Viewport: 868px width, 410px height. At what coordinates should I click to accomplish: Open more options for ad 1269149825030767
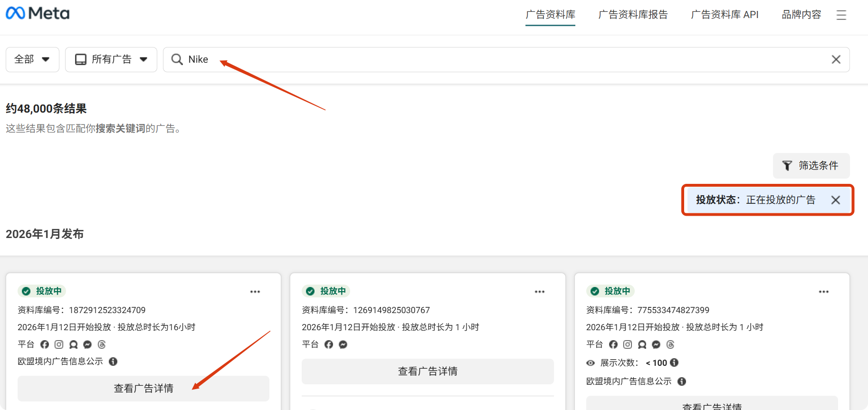click(x=540, y=292)
